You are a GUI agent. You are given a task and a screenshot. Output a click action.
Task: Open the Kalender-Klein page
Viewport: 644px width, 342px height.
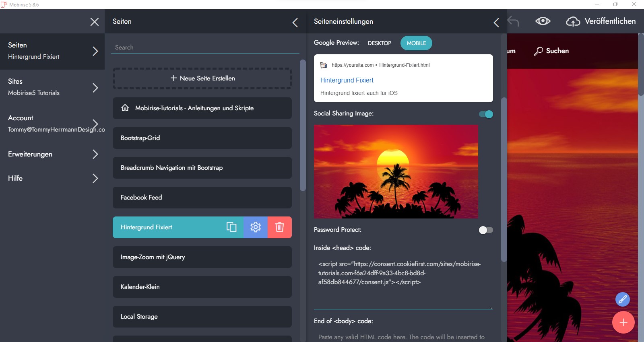[x=202, y=287]
